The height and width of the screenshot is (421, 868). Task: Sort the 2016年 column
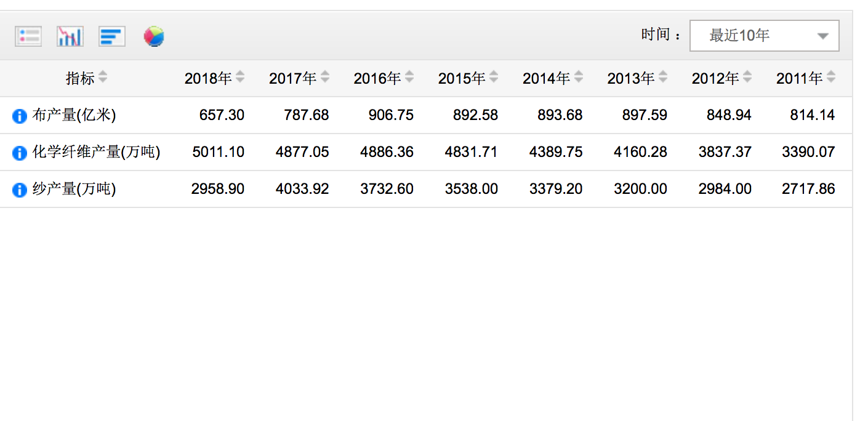tap(409, 78)
